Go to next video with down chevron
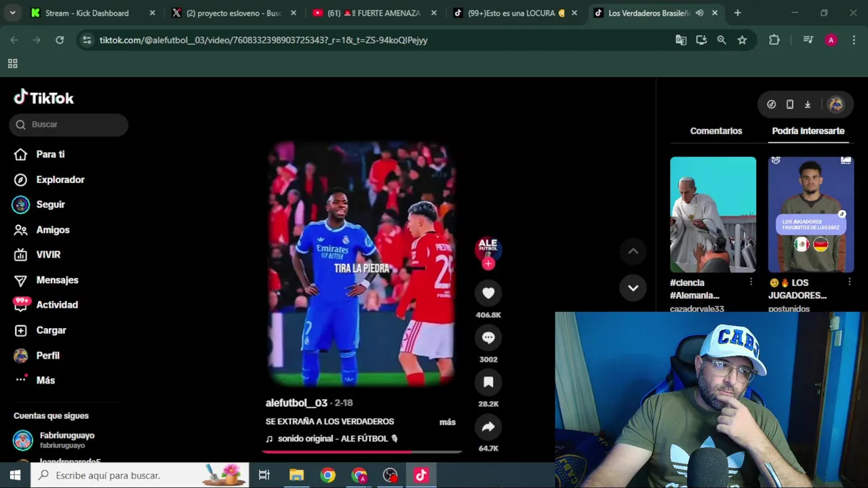Viewport: 868px width, 488px height. [633, 287]
